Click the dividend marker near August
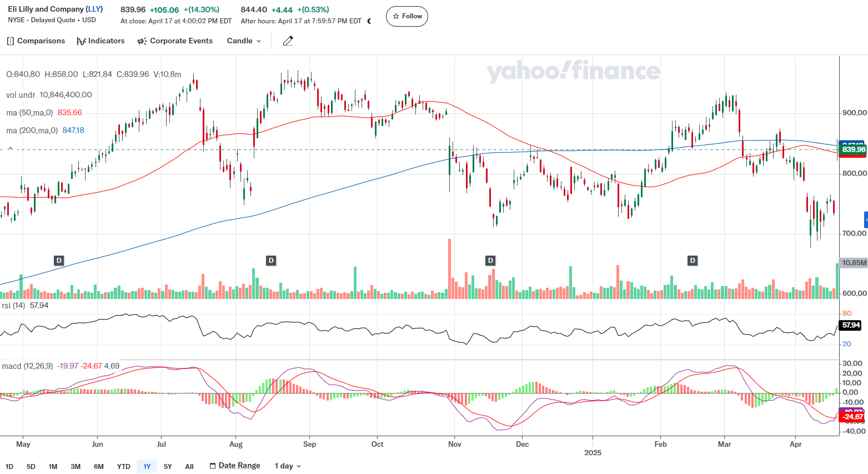Image resolution: width=868 pixels, height=474 pixels. [271, 261]
